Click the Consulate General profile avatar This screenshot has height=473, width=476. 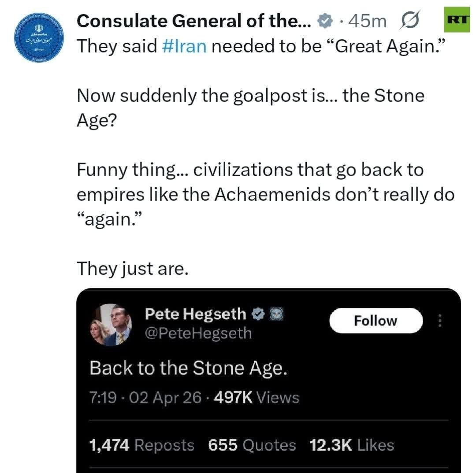pos(37,39)
